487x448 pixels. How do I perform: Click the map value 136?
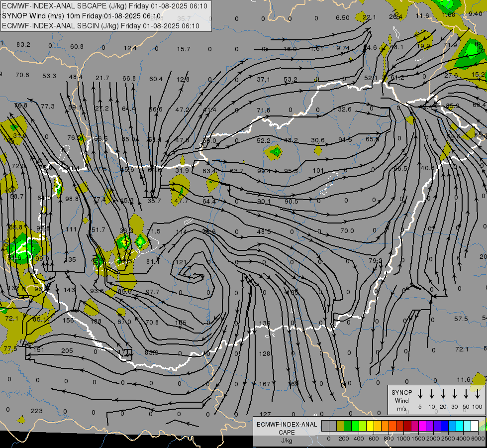tap(265, 323)
